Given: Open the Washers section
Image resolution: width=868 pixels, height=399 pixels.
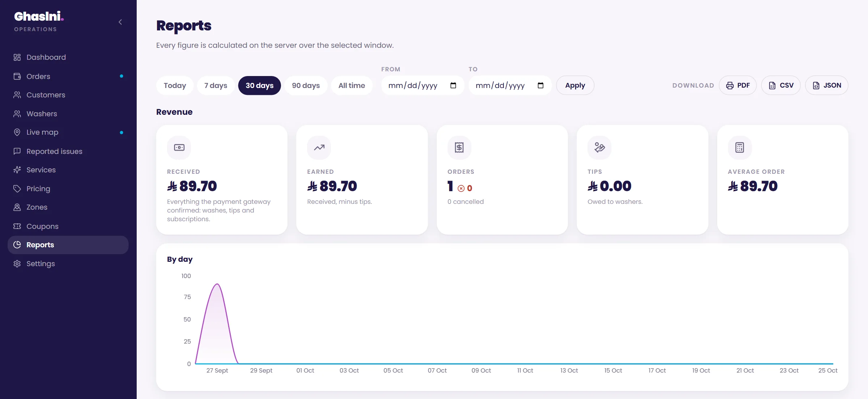Looking at the screenshot, I should [68, 114].
